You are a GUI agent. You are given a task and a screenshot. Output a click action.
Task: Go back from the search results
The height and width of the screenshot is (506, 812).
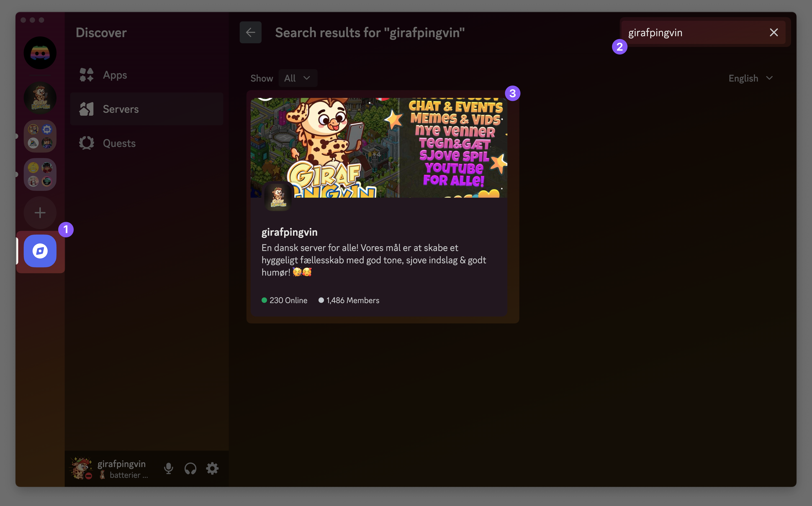pos(250,32)
